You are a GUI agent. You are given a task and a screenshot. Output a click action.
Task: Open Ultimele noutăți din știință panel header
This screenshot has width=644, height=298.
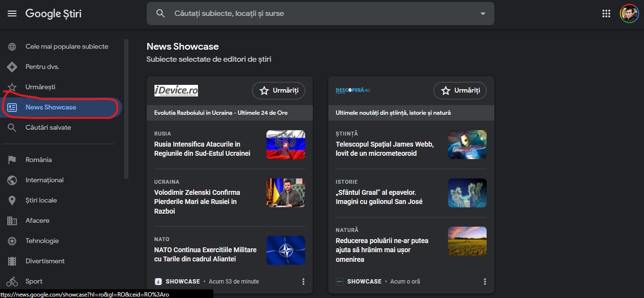click(x=411, y=113)
